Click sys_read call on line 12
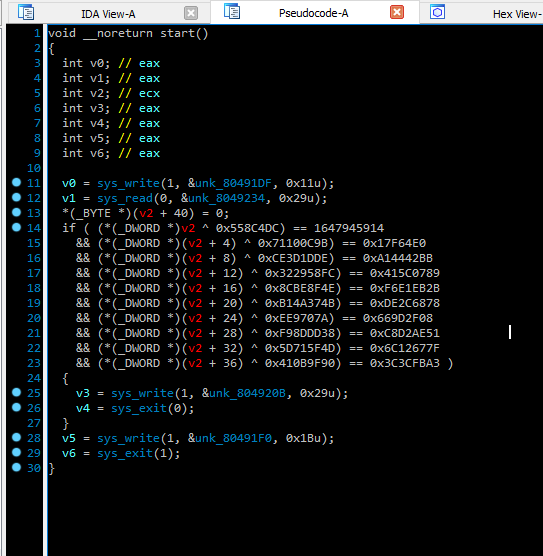 click(x=125, y=198)
